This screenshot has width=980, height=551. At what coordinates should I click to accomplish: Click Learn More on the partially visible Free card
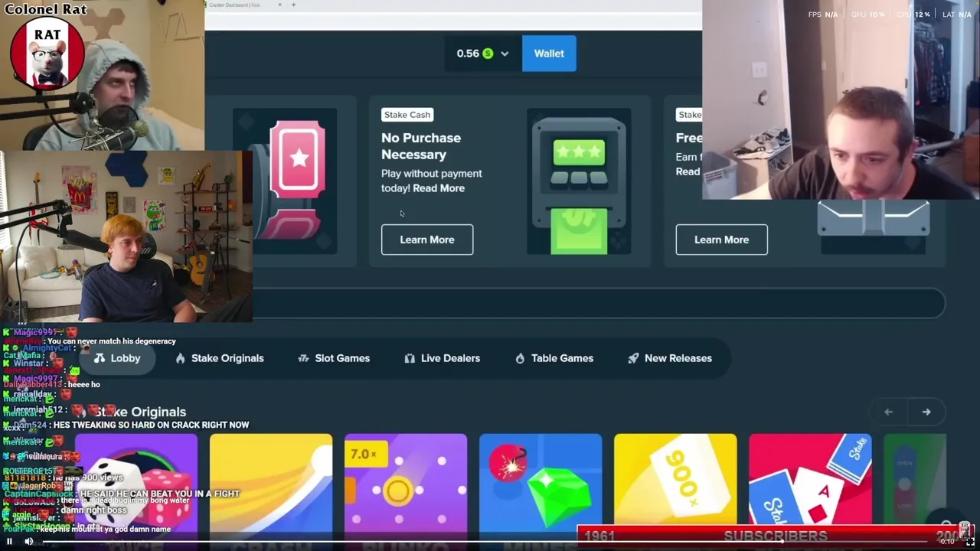[x=721, y=240]
